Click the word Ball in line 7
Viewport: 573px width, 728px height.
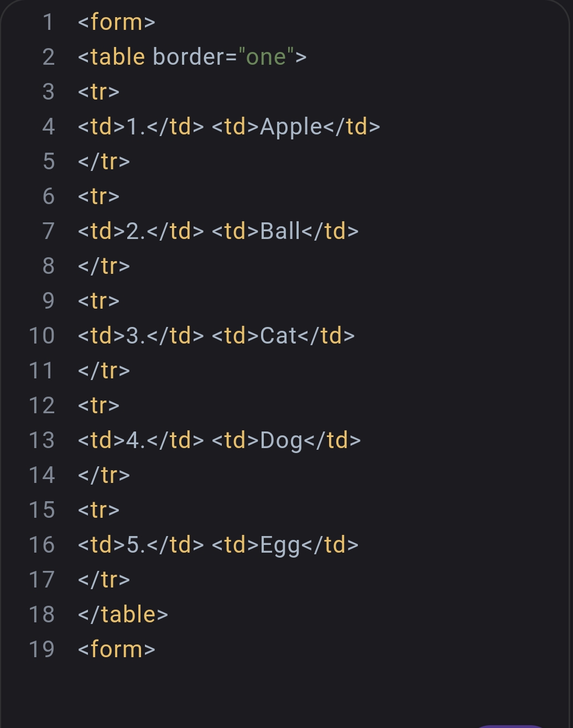(x=280, y=231)
